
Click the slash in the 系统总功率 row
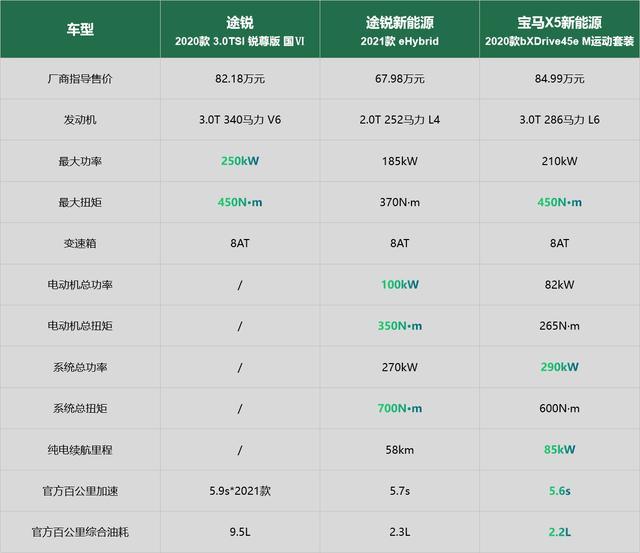click(x=240, y=368)
